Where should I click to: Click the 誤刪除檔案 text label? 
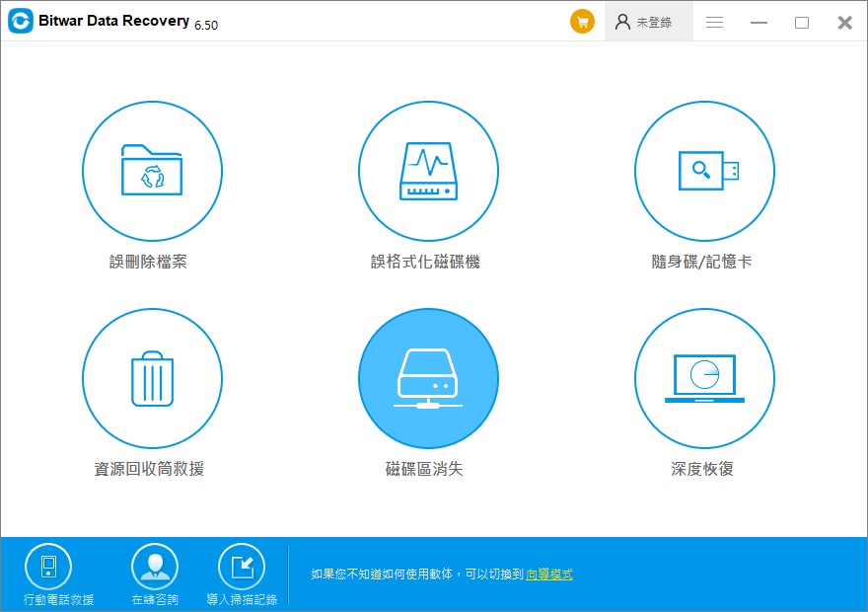148,262
